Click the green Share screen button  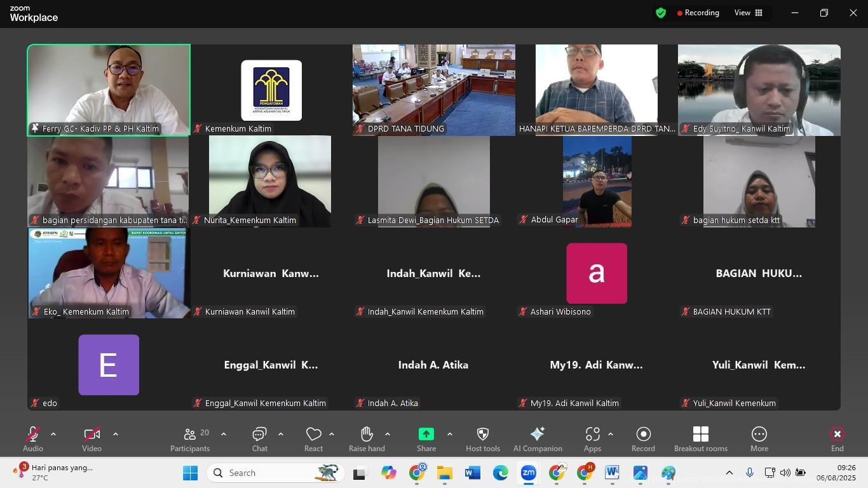coord(426,434)
